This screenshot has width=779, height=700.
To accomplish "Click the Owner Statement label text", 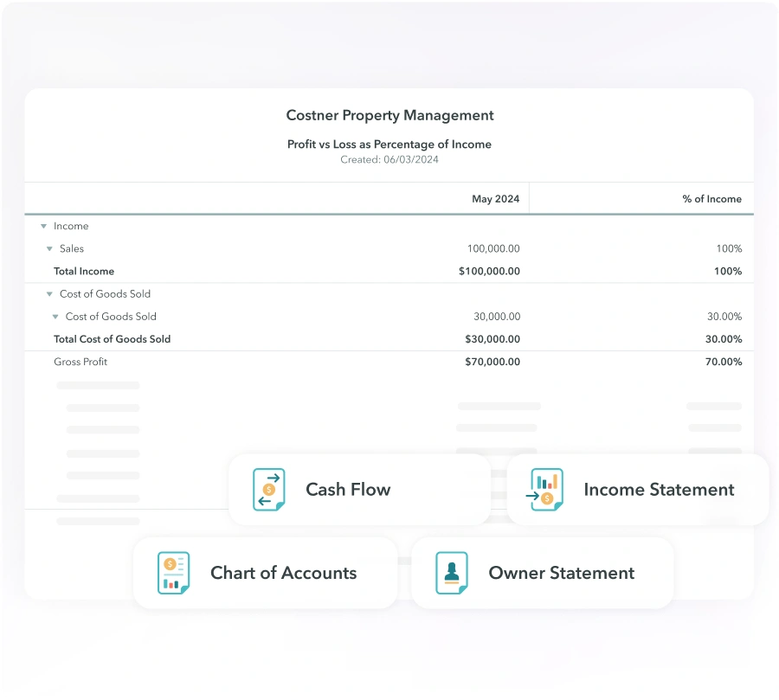I will (562, 572).
